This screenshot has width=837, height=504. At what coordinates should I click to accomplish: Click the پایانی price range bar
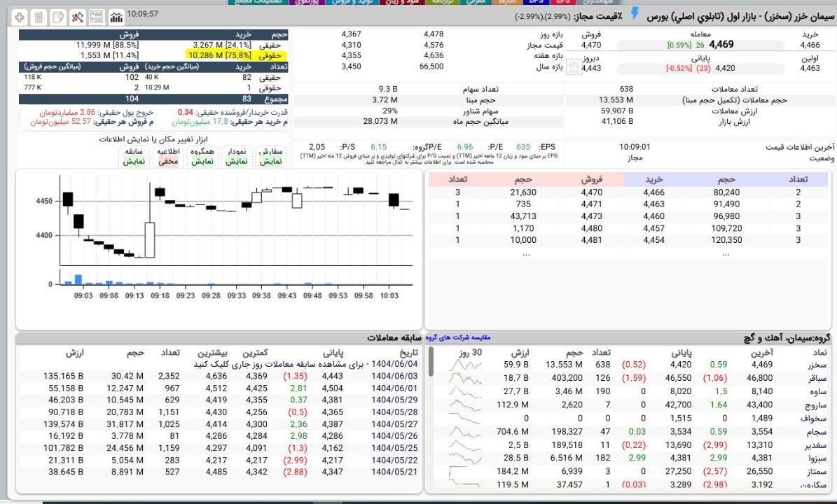[674, 68]
